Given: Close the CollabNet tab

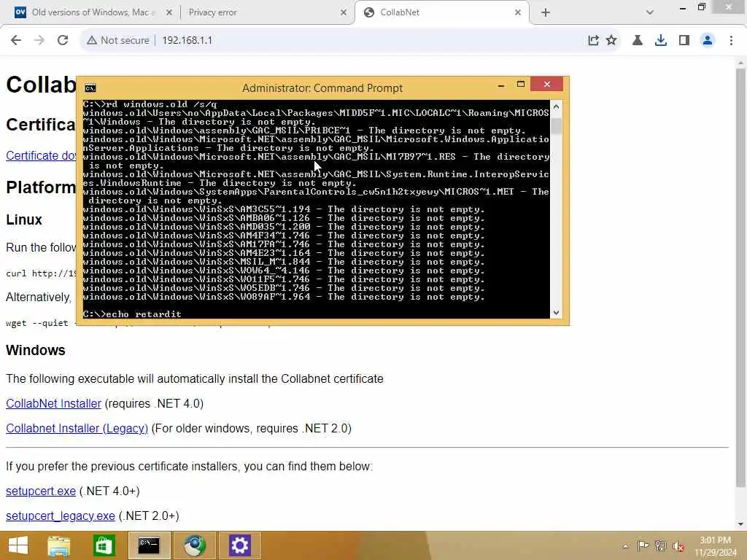Looking at the screenshot, I should pos(518,13).
